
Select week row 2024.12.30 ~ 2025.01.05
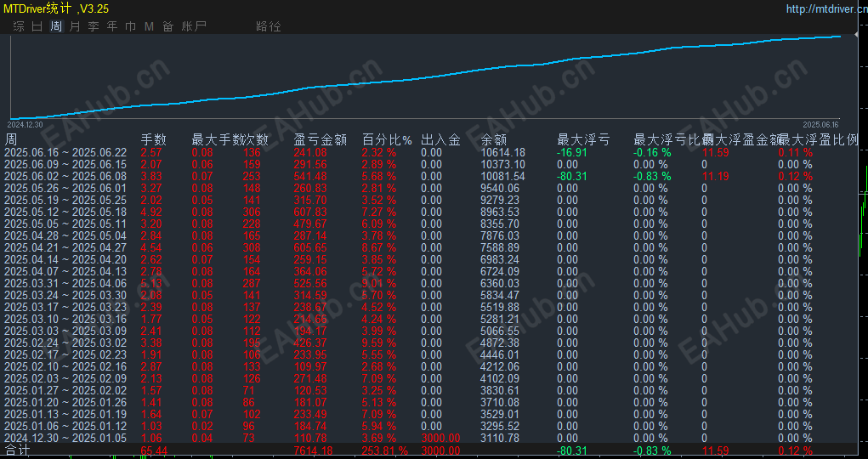click(65, 438)
